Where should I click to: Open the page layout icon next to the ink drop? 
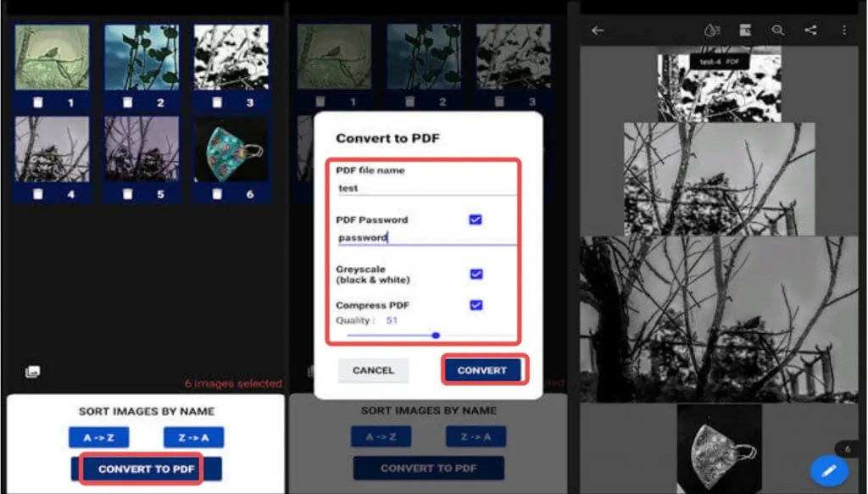coord(744,30)
